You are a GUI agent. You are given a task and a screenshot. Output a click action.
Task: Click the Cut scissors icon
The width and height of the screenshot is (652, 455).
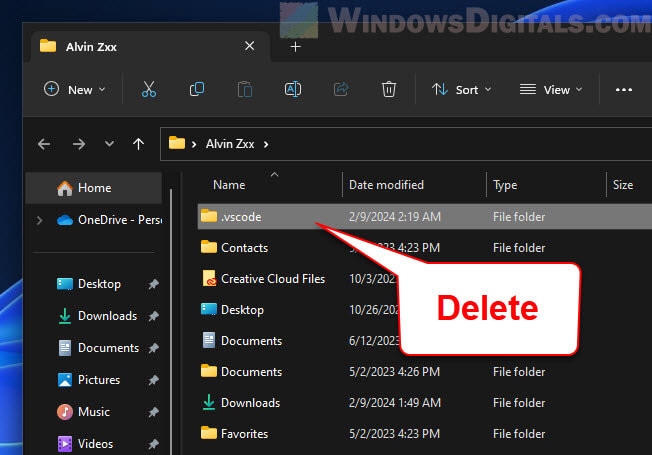tap(148, 89)
